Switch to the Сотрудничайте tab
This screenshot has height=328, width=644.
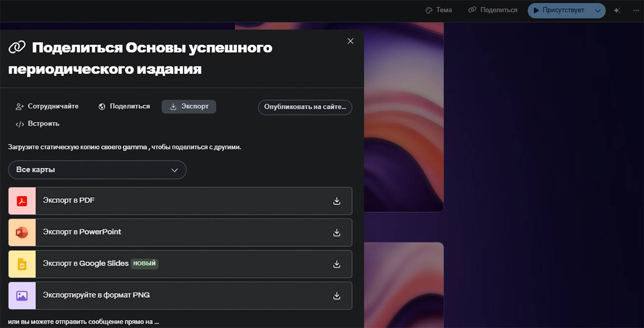tap(47, 107)
